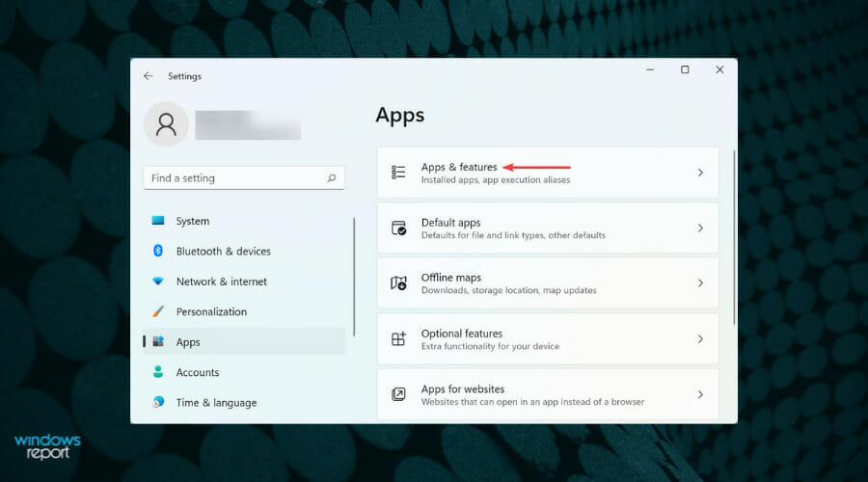Click the Offline maps icon
This screenshot has width=868, height=482.
[398, 283]
